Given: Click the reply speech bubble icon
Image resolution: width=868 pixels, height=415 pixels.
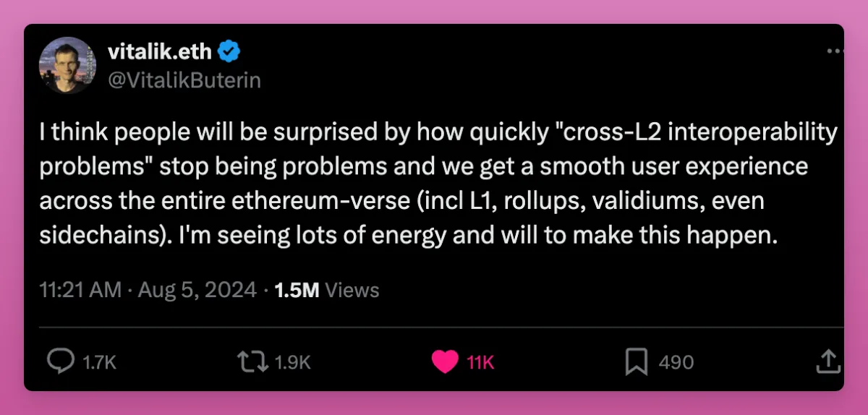Looking at the screenshot, I should tap(59, 361).
